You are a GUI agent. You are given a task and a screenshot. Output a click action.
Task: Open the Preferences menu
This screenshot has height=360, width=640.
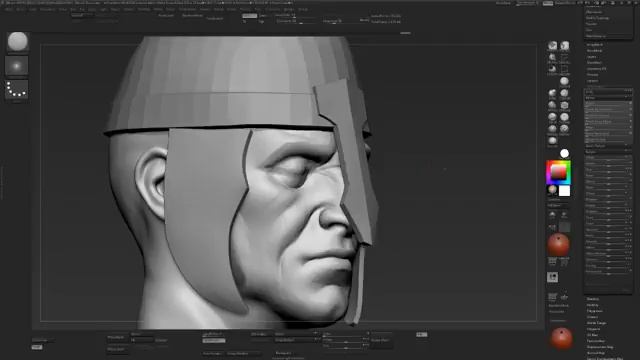click(187, 9)
